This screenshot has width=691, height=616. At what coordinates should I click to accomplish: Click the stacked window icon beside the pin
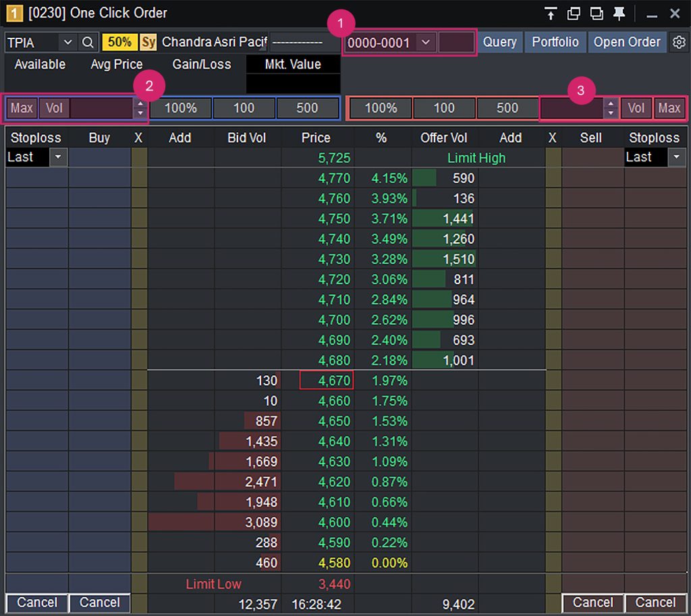(596, 13)
